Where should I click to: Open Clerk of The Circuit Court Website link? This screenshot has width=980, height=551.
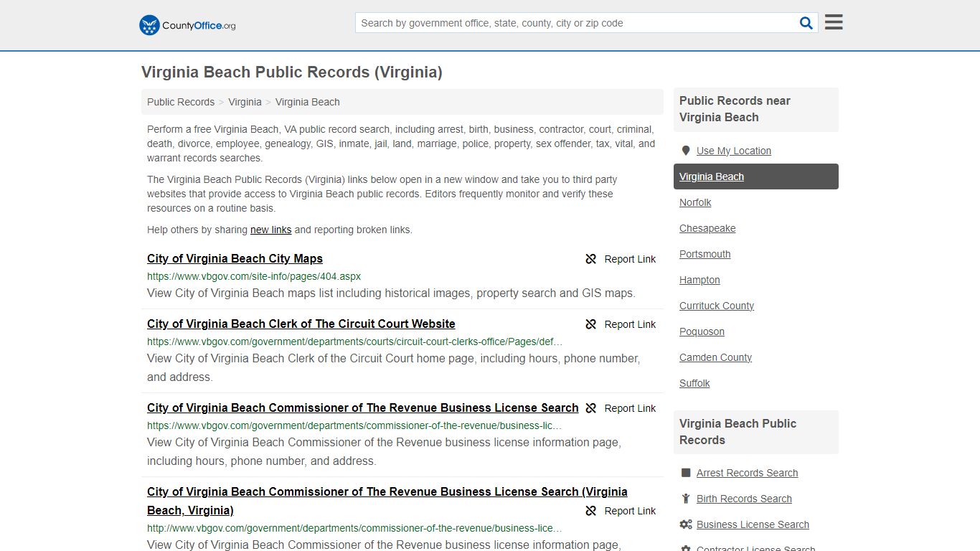301,324
